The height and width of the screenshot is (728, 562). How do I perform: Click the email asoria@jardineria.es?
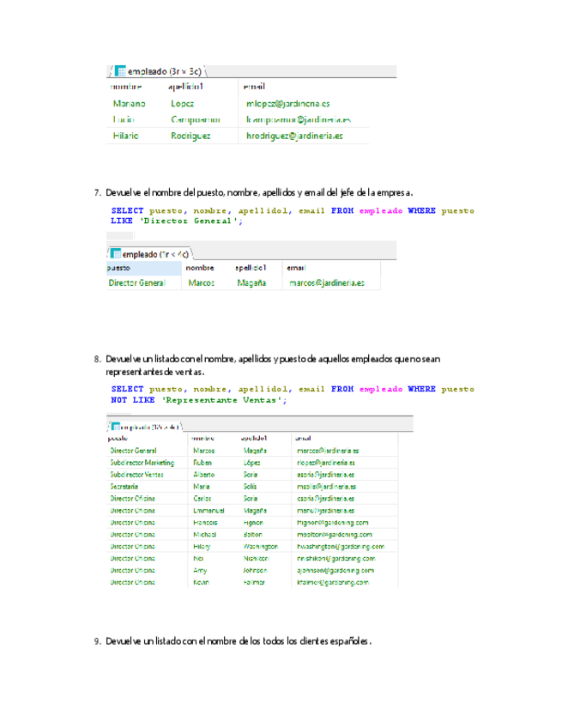[x=325, y=475]
